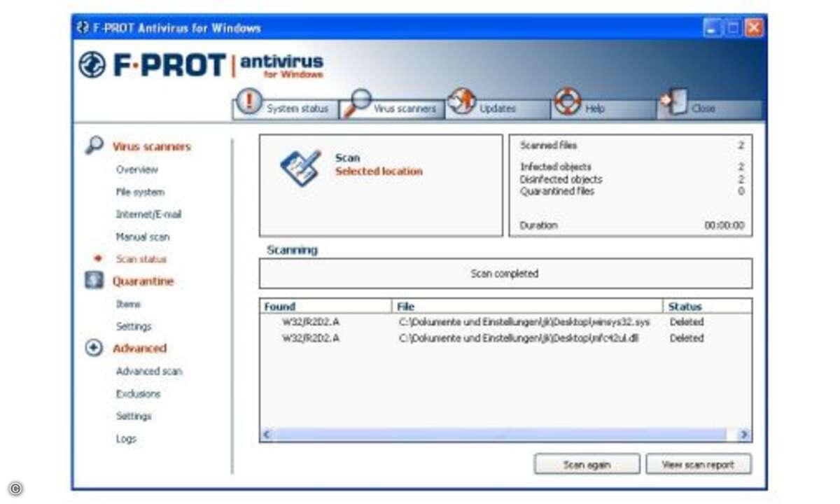Expand the Advanced section plus icon
This screenshot has width=840, height=504.
[94, 348]
